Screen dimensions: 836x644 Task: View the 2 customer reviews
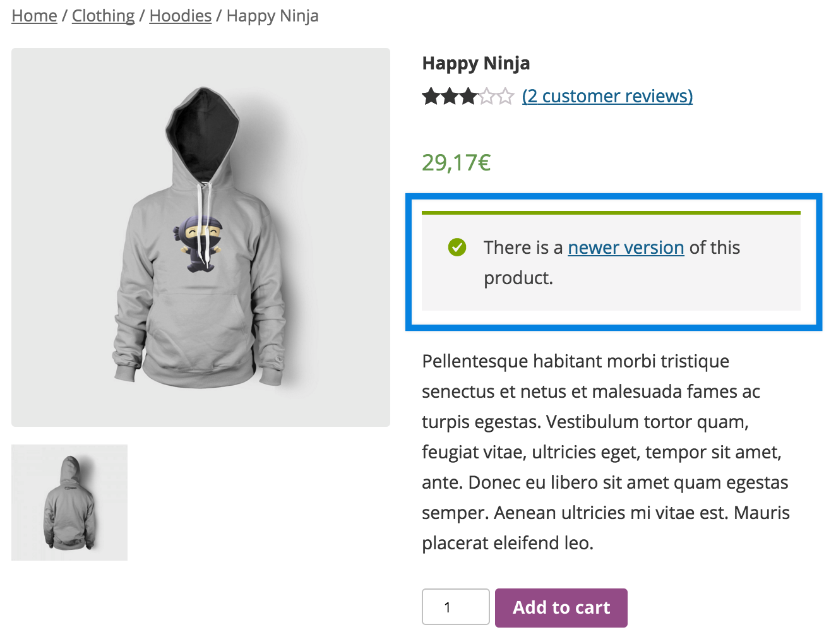[607, 96]
